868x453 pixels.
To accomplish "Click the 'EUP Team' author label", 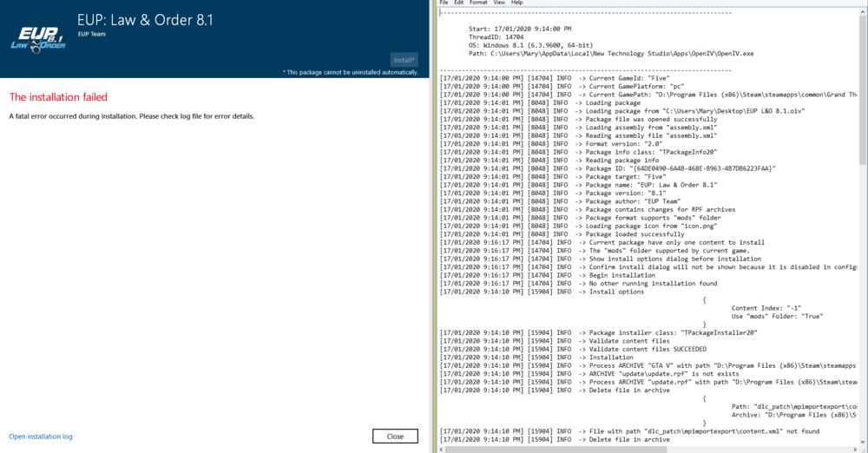I will pyautogui.click(x=91, y=34).
